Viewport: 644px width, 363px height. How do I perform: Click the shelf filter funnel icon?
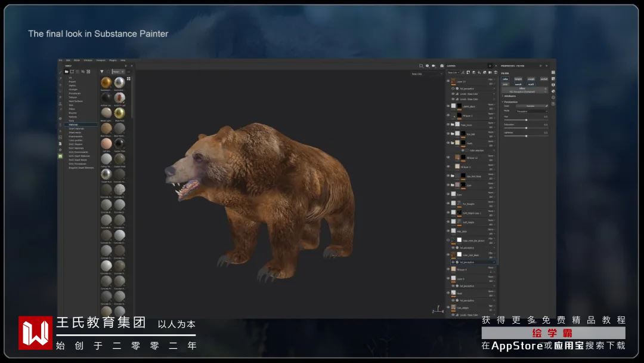[x=102, y=72]
